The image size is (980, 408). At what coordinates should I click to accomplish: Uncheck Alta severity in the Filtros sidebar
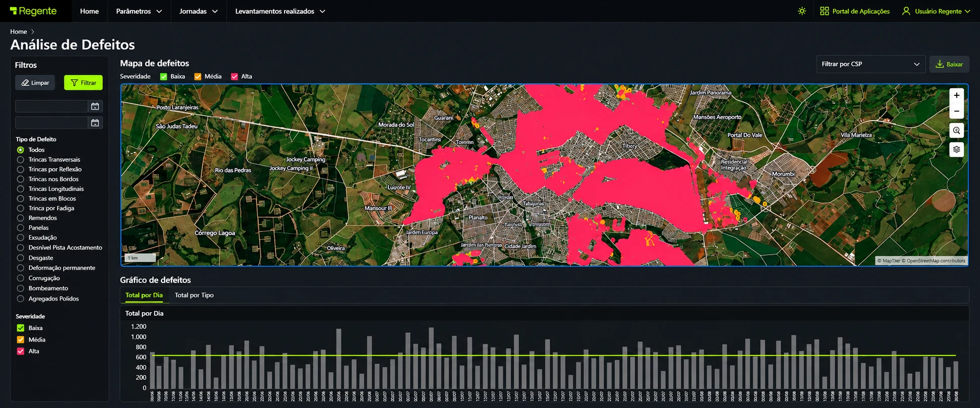pyautogui.click(x=21, y=351)
